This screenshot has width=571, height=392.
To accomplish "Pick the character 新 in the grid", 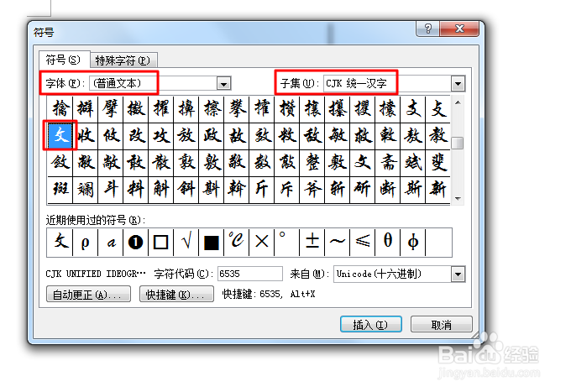I will pos(437,190).
